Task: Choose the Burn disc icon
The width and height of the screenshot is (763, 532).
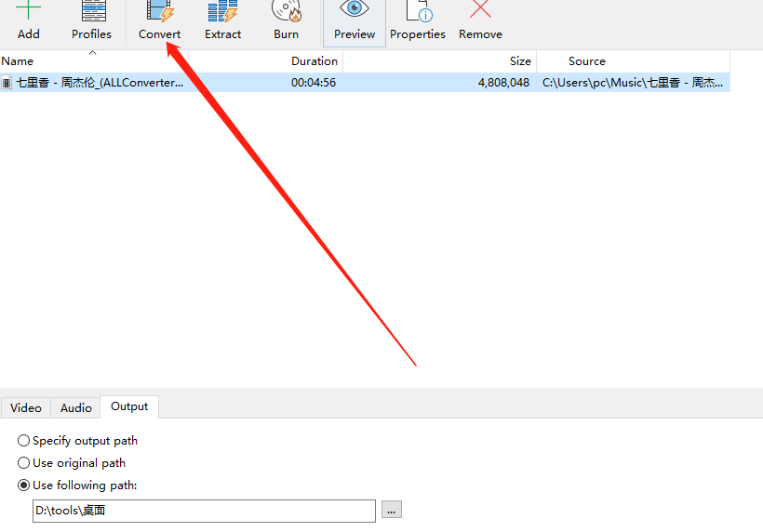Action: pos(287,11)
